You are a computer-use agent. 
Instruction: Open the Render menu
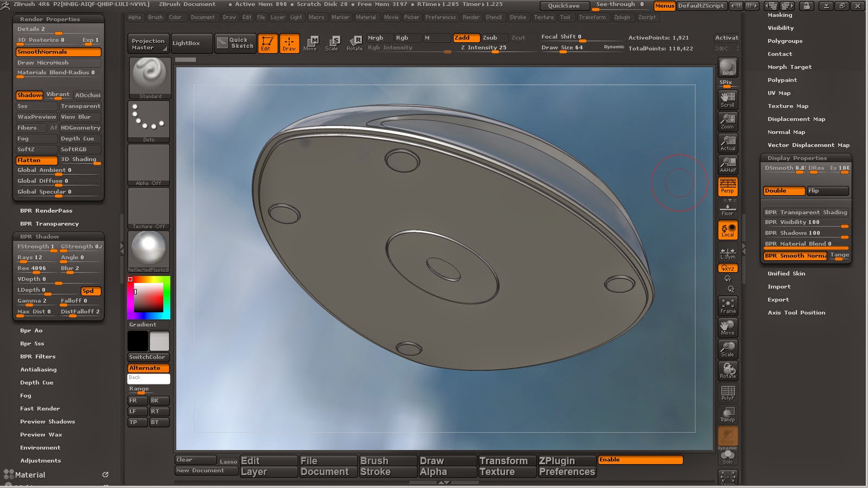(x=471, y=17)
